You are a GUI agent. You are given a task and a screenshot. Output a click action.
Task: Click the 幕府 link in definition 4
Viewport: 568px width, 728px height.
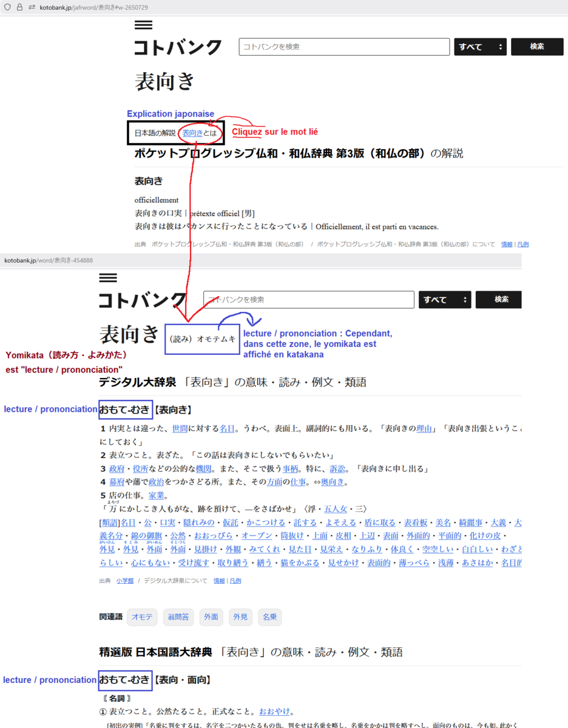pyautogui.click(x=117, y=482)
